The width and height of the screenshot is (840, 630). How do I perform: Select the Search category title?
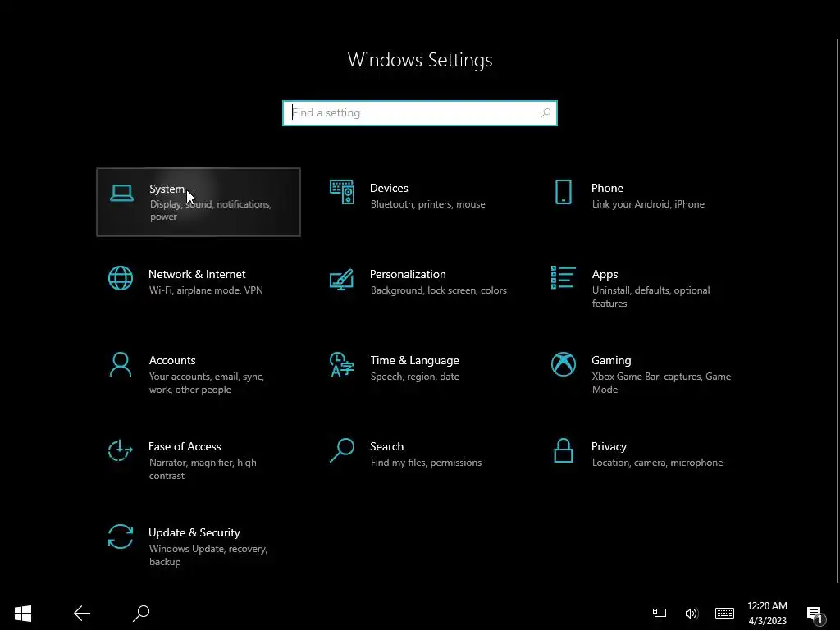point(387,447)
